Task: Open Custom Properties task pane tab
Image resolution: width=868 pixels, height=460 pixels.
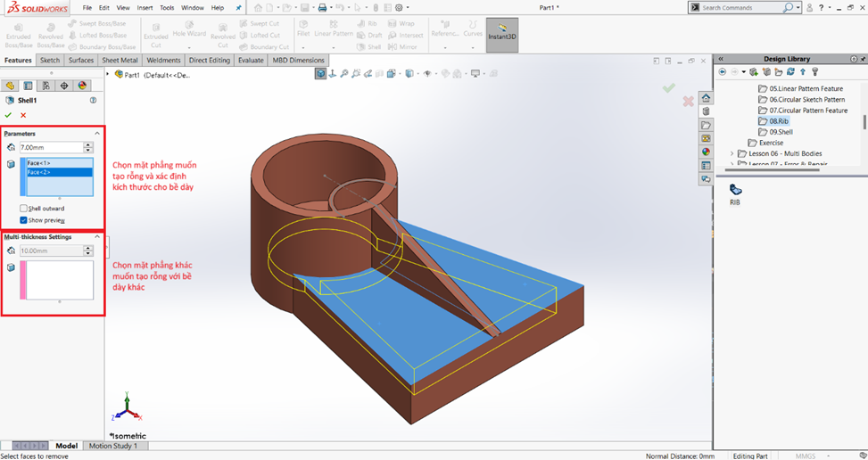Action: (x=706, y=166)
